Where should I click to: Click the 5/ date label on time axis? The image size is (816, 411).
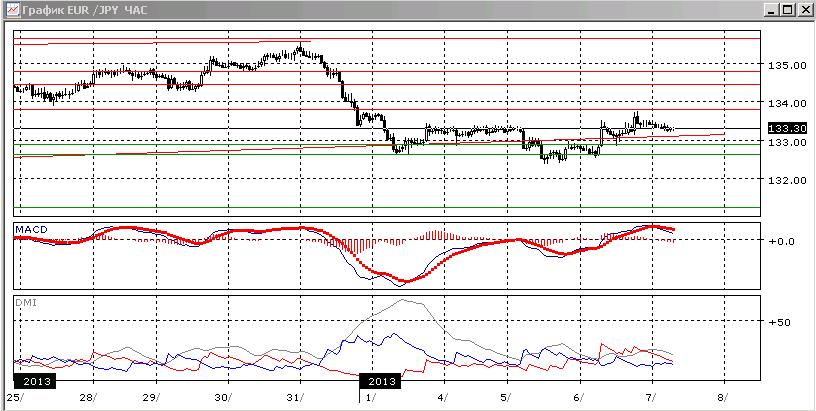[x=505, y=398]
